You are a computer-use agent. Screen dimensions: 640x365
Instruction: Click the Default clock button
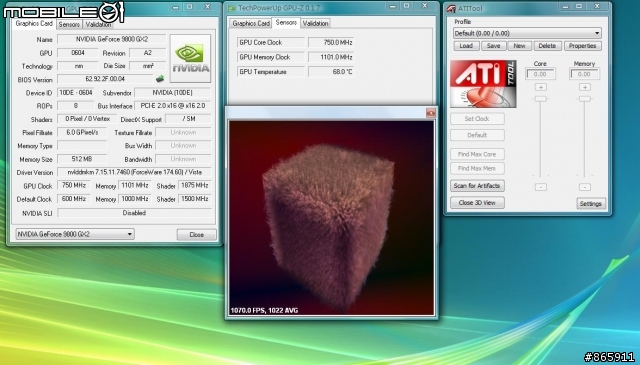477,135
